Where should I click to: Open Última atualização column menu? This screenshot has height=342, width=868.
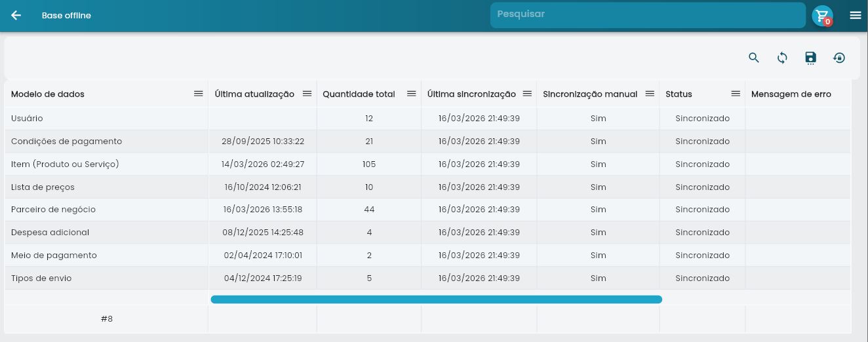(307, 94)
